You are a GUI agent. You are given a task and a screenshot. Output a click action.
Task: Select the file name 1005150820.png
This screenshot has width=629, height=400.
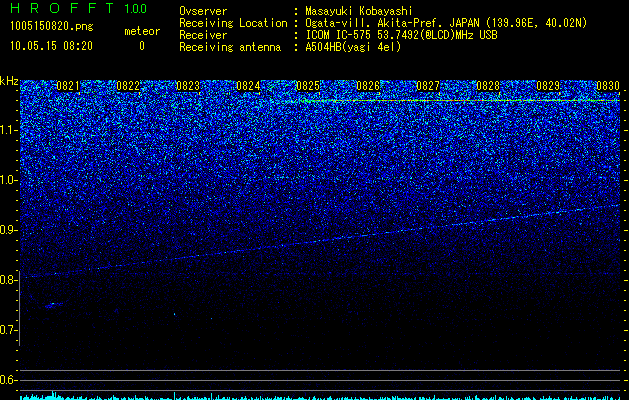coord(52,27)
